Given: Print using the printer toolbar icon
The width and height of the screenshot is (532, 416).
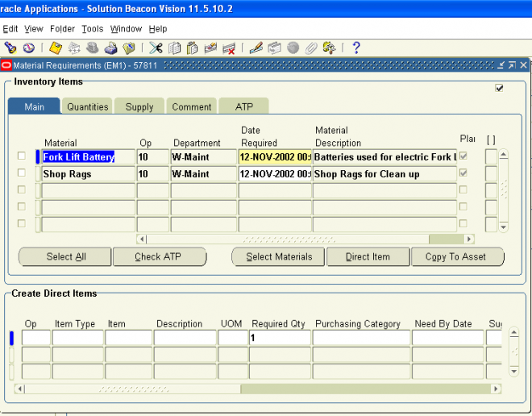Looking at the screenshot, I should [x=110, y=48].
